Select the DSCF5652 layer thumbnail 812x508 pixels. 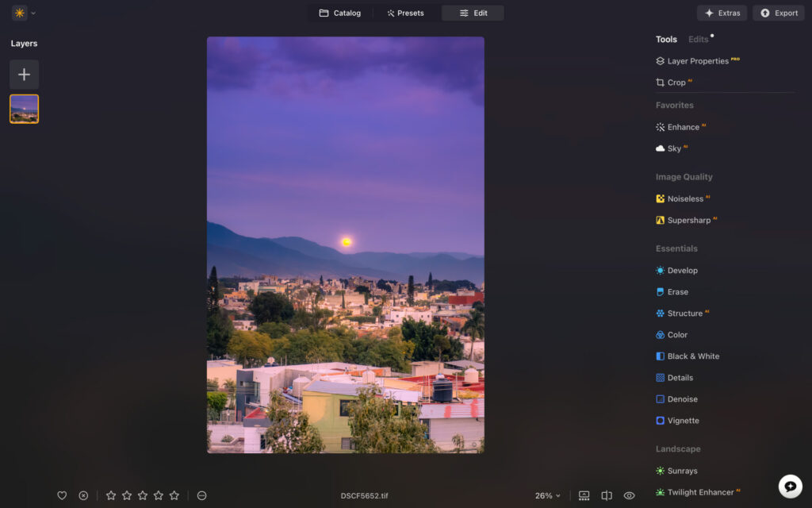pos(24,109)
